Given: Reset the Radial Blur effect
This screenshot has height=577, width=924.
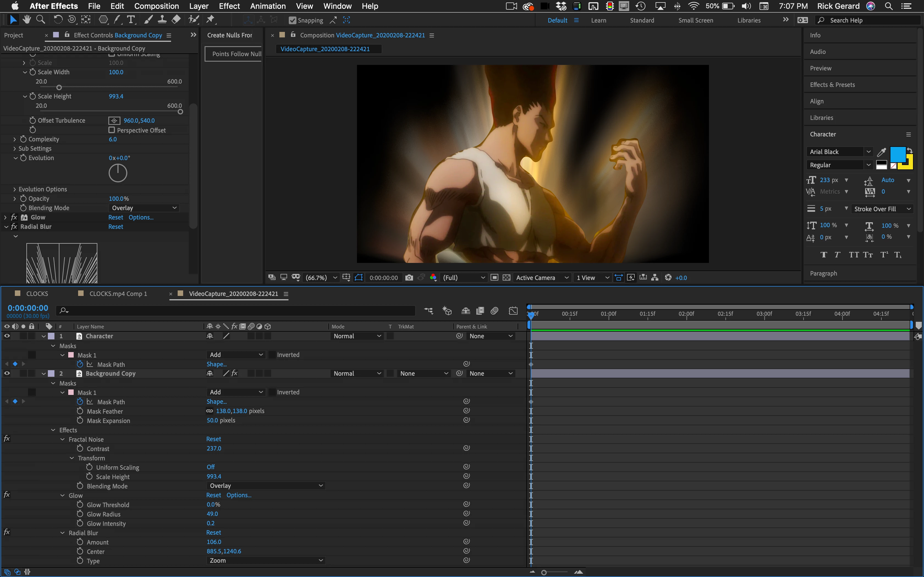Looking at the screenshot, I should [116, 227].
